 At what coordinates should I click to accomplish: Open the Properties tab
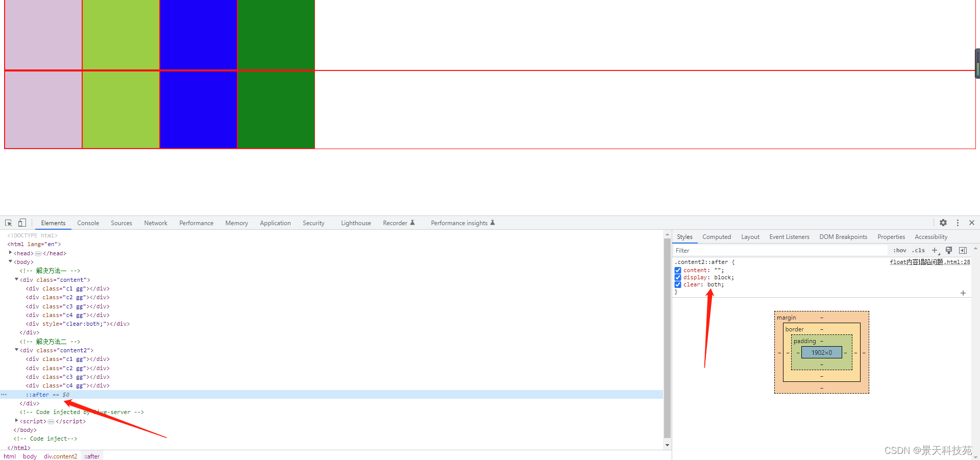(x=891, y=237)
